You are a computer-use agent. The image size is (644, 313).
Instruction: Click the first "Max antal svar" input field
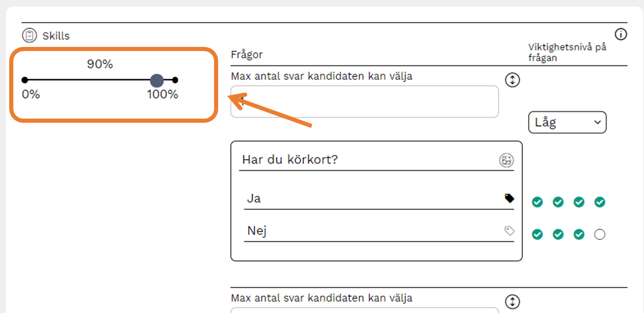pyautogui.click(x=364, y=102)
